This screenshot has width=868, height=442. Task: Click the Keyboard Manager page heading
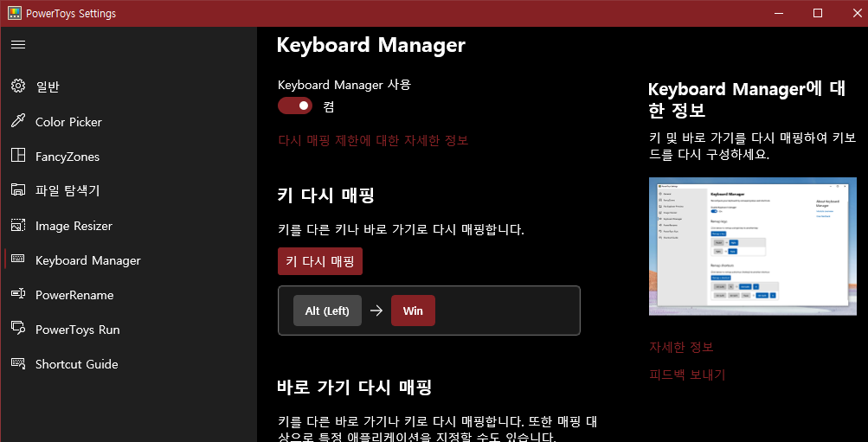coord(371,45)
